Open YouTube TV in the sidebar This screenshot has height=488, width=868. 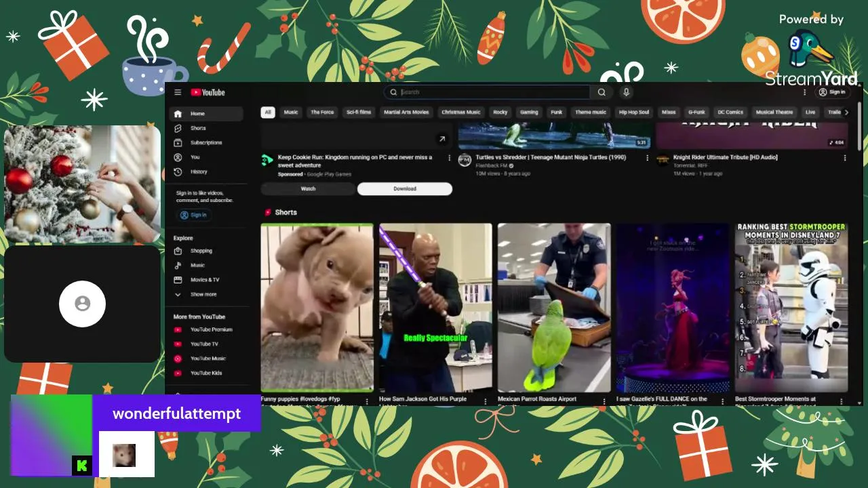click(206, 344)
